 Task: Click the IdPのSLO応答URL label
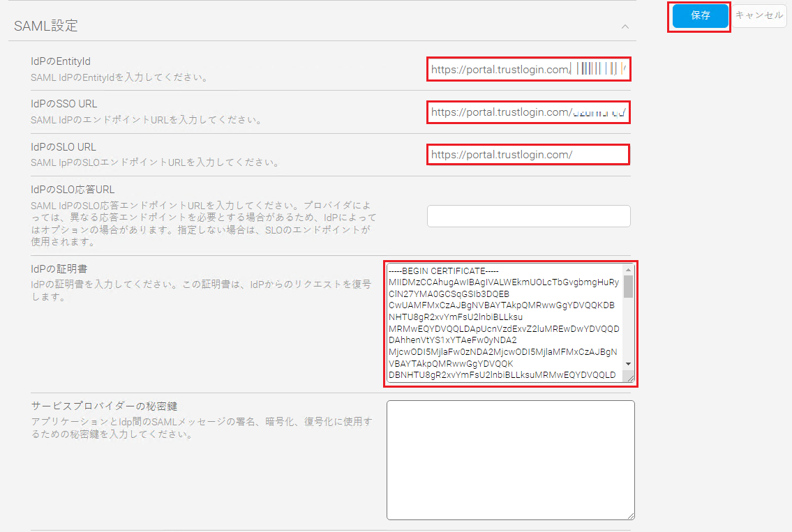[73, 189]
